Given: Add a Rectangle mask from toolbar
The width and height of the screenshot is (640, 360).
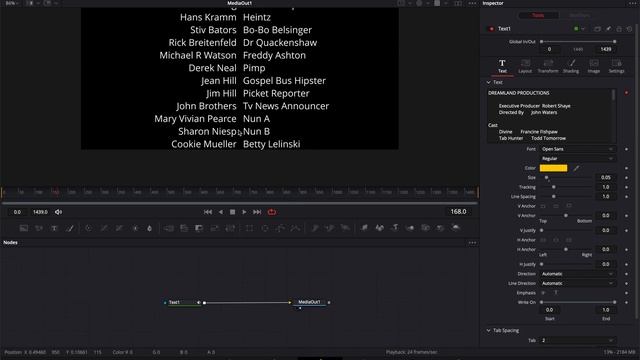Looking at the screenshot, I should click(249, 228).
